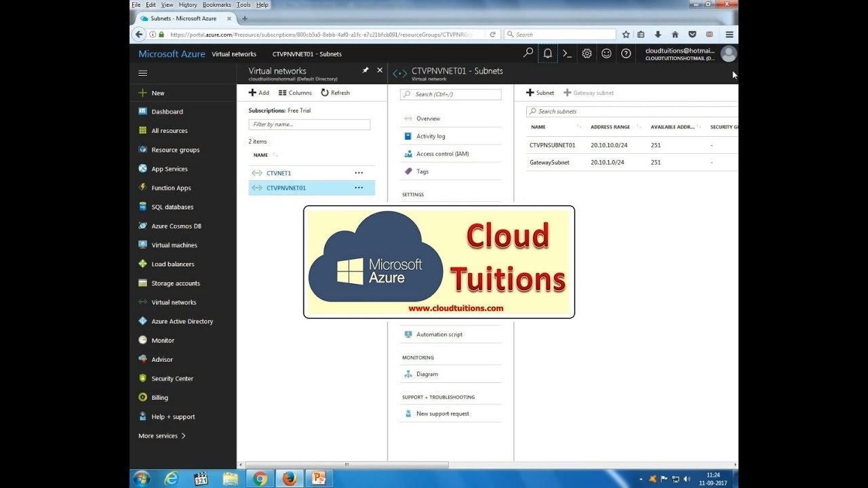Click the feedback smiley icon
The width and height of the screenshot is (868, 488).
tap(606, 54)
